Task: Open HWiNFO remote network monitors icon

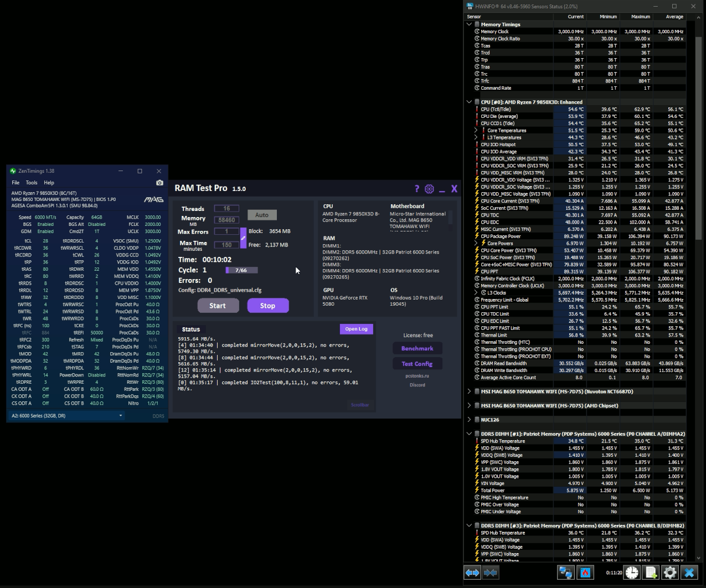Action: click(x=565, y=572)
